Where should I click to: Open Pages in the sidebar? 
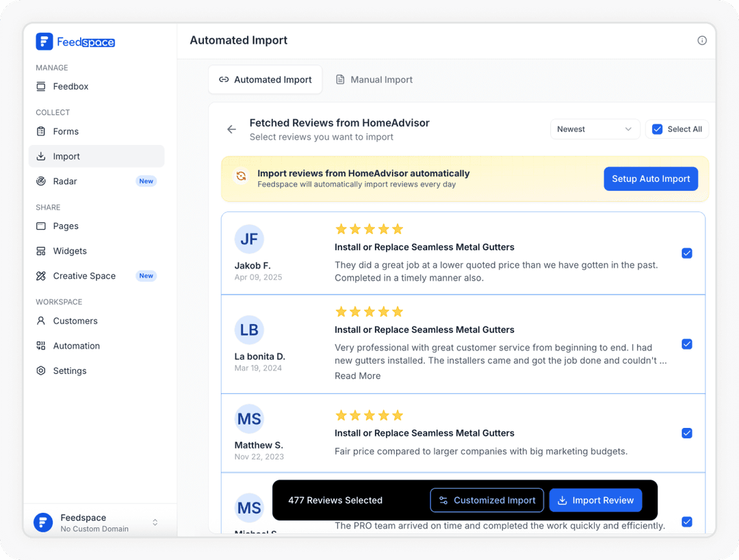pyautogui.click(x=96, y=226)
